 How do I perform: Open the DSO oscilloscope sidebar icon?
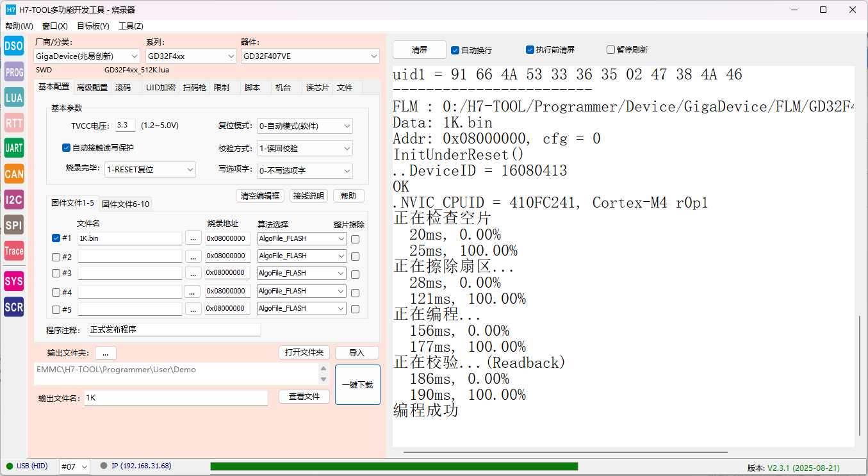13,45
